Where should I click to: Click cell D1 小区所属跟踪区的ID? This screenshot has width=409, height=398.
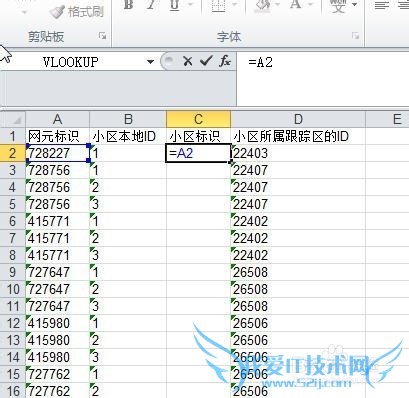298,136
